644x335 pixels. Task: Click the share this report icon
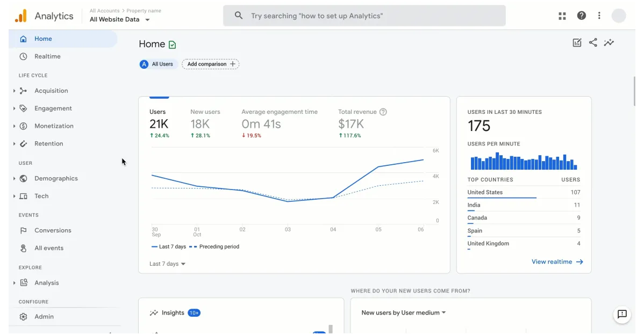click(592, 42)
